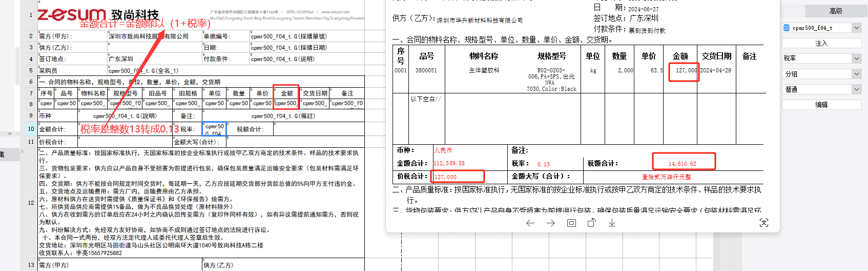Viewport: 868px width, 271px height.
Task: Click the collapse arrow in the sheet's left gutter
Action: [10, 134]
